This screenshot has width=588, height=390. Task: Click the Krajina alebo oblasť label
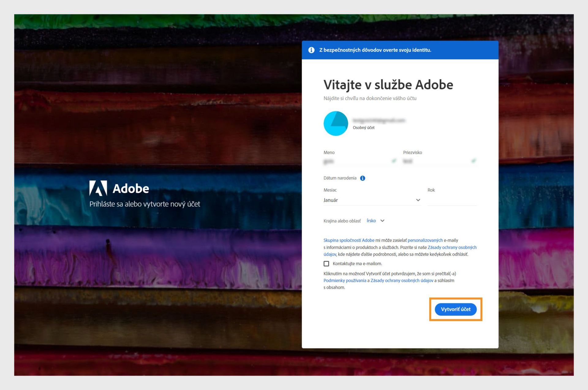[x=342, y=221]
